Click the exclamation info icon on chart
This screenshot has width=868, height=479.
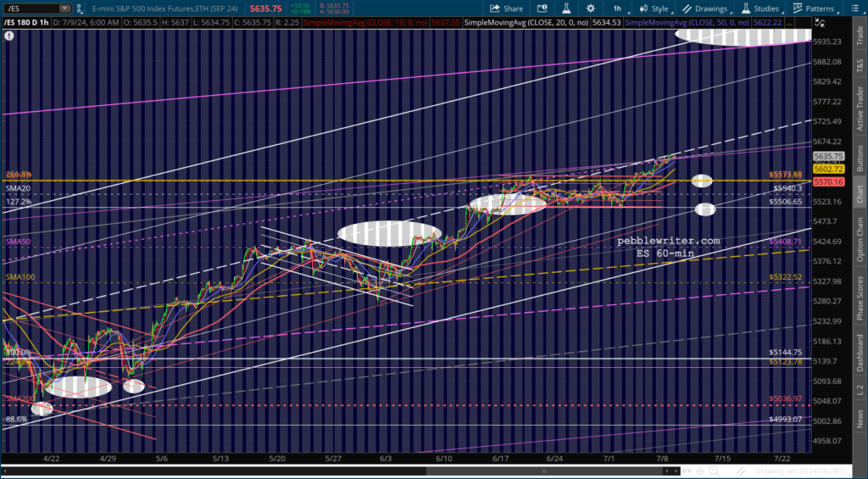coord(8,36)
